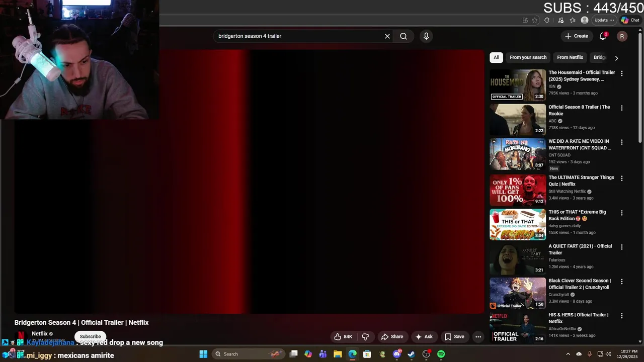Open options menu for The Housemaid video

(x=622, y=73)
